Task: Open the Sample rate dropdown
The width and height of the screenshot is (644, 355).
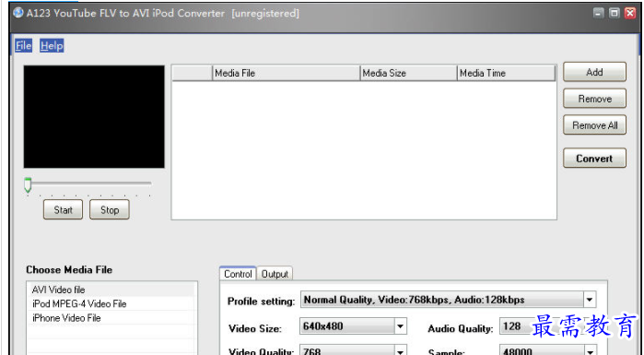Action: 591,351
